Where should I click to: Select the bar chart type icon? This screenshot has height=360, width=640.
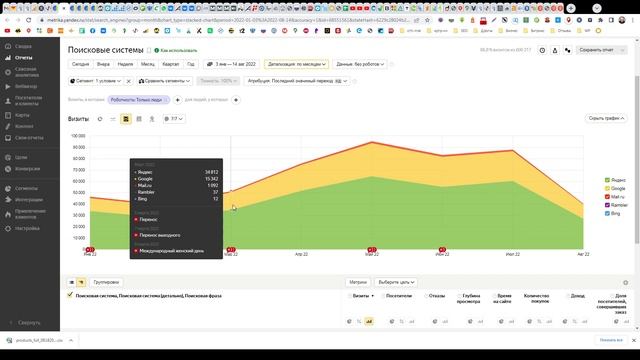tap(139, 119)
